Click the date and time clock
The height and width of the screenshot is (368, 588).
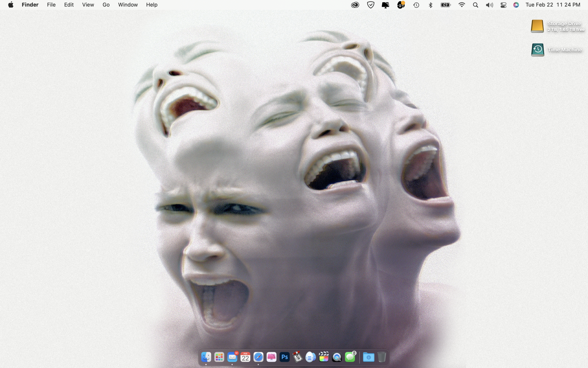coord(553,5)
